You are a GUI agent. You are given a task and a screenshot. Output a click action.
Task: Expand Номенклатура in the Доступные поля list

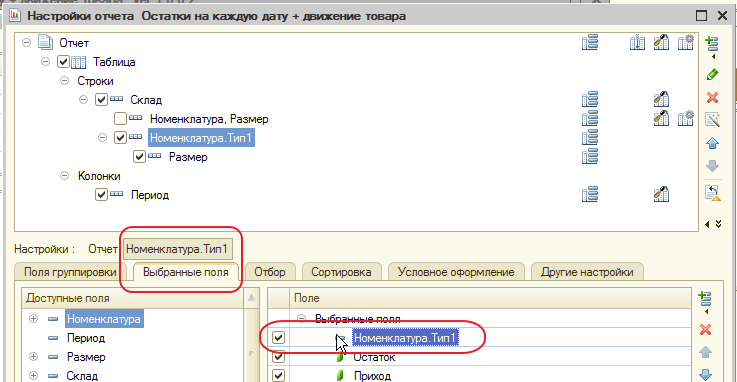click(x=33, y=319)
